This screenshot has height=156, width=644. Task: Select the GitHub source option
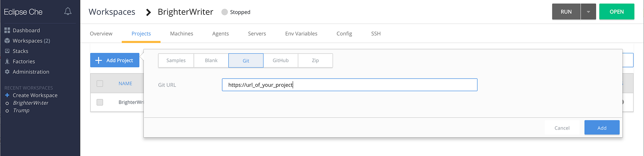click(280, 60)
